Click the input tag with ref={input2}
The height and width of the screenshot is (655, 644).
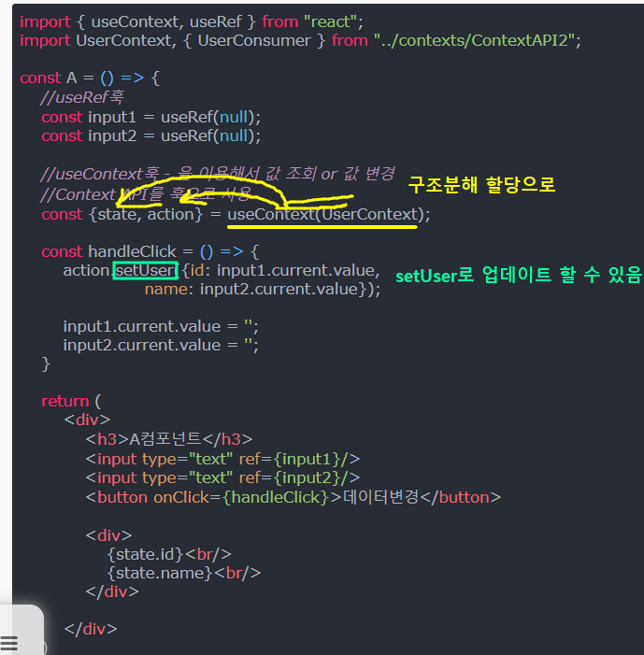(x=222, y=477)
